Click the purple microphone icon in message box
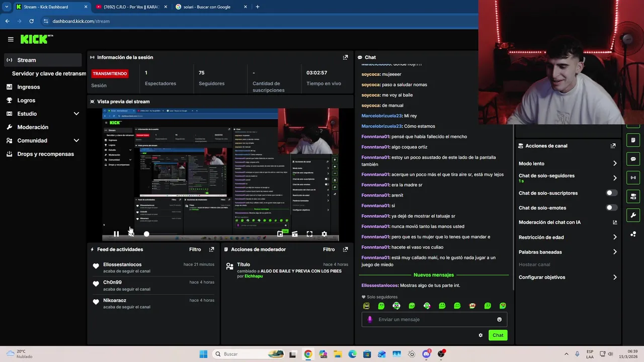The width and height of the screenshot is (644, 362). coord(370,319)
